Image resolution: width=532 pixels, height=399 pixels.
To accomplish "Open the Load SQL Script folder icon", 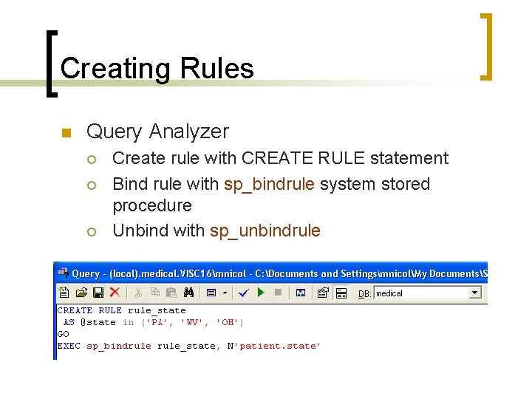I will (x=81, y=293).
